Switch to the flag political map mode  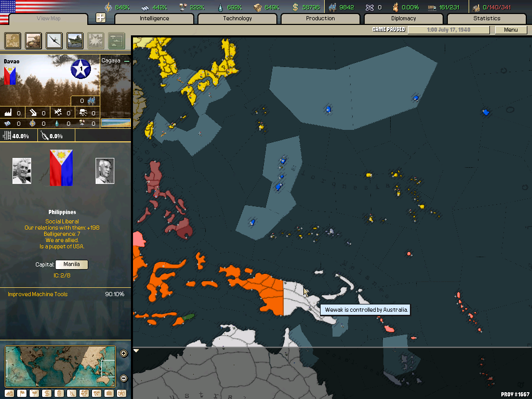pyautogui.click(x=21, y=393)
